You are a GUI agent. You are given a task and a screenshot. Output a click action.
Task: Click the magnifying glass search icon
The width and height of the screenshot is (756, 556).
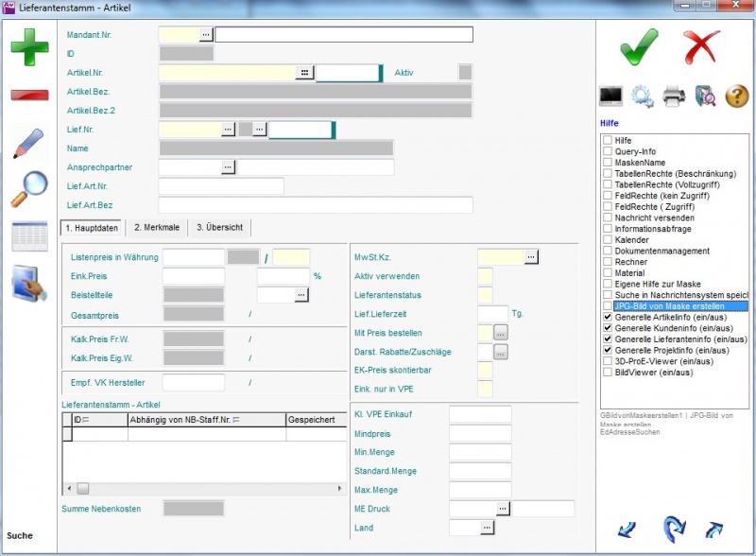(x=29, y=190)
